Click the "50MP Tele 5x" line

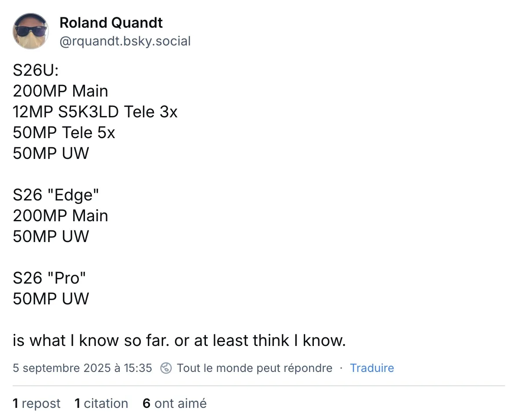pos(64,133)
